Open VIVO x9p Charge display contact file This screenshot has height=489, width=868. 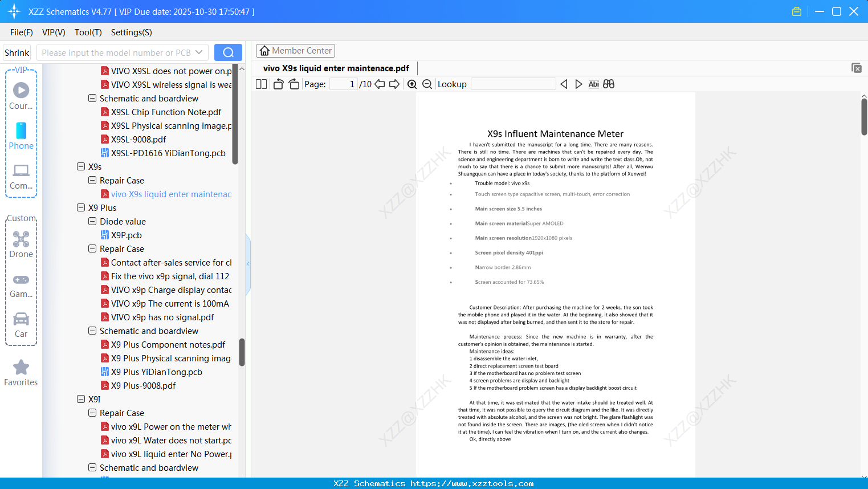click(x=166, y=290)
